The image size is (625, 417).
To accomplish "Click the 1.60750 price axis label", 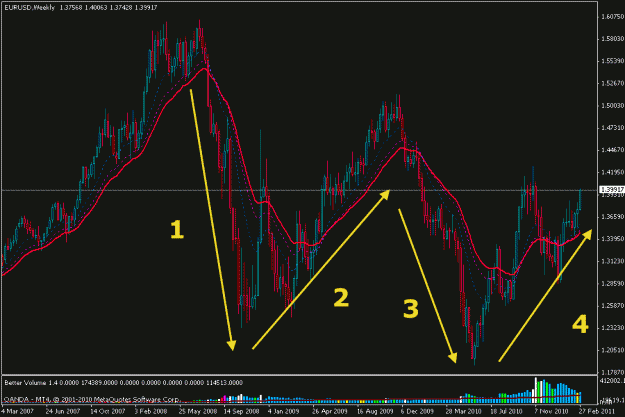I will (x=612, y=16).
